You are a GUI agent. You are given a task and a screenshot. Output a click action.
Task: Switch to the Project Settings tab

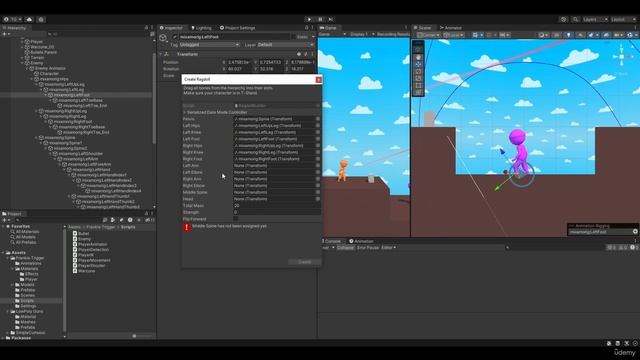pos(238,28)
